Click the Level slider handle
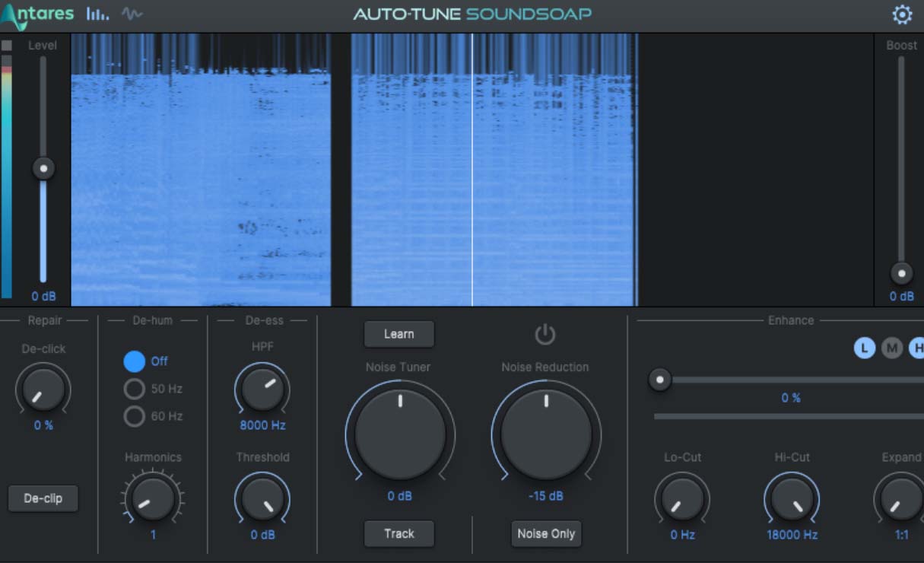924x563 pixels. click(x=43, y=168)
